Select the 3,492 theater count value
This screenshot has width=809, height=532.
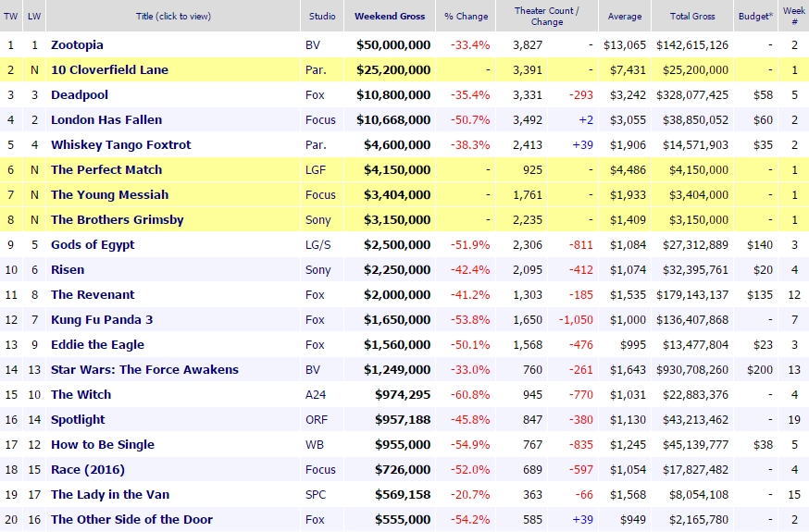528,119
